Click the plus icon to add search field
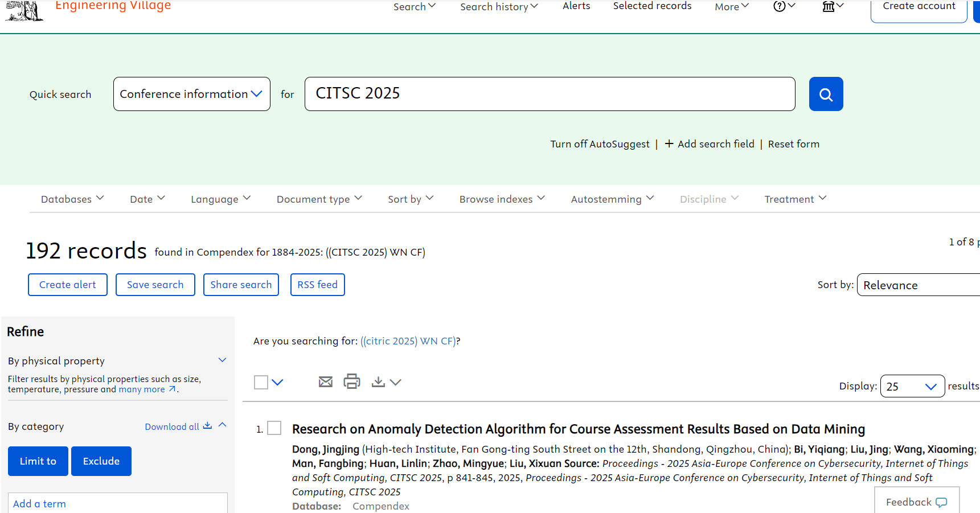Image resolution: width=980 pixels, height=513 pixels. (669, 144)
